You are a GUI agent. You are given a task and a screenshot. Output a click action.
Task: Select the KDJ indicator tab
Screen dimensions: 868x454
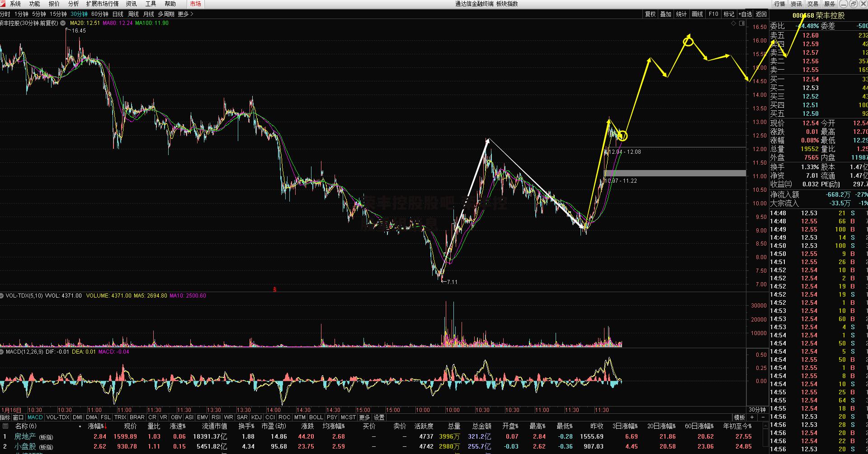(x=256, y=417)
